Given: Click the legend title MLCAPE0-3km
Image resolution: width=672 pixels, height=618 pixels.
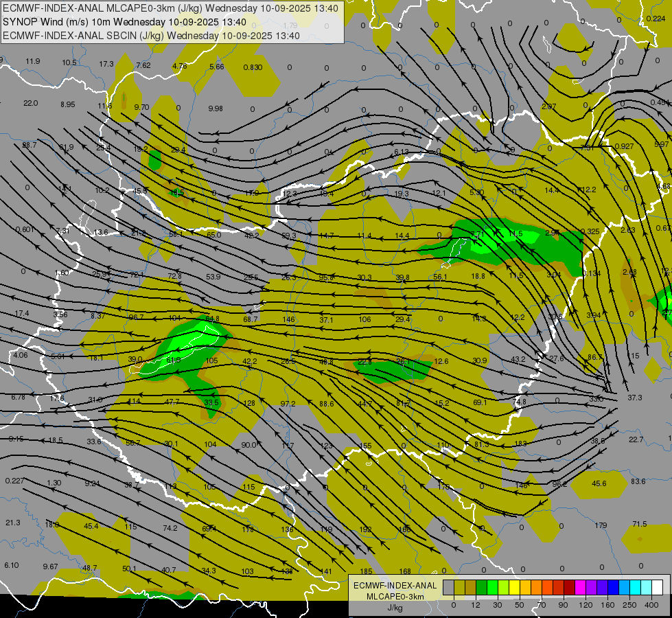Looking at the screenshot, I should tap(395, 597).
